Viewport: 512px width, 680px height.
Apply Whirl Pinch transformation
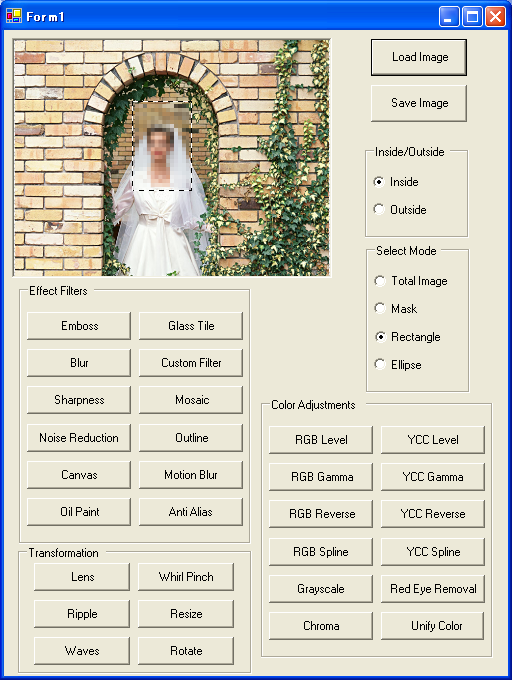point(186,577)
